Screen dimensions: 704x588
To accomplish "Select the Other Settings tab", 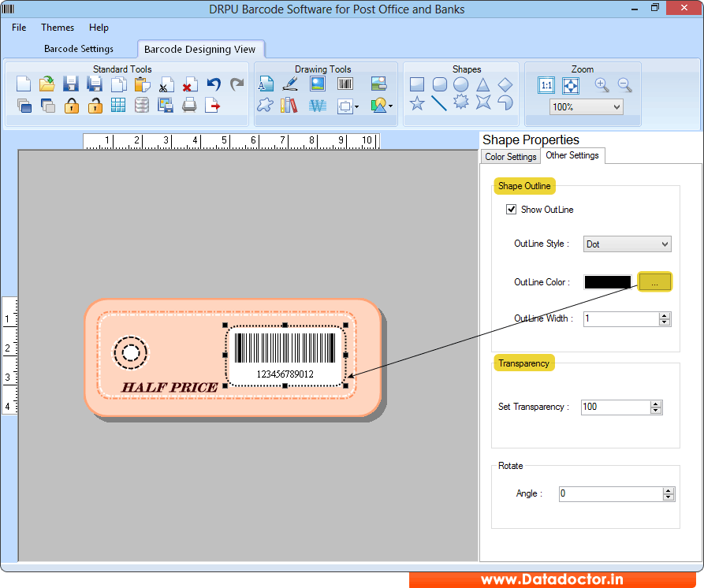I will pyautogui.click(x=572, y=155).
